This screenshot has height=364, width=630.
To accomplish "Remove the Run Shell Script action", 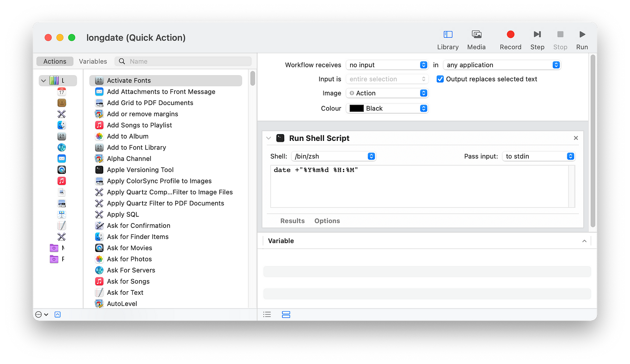I will [576, 138].
